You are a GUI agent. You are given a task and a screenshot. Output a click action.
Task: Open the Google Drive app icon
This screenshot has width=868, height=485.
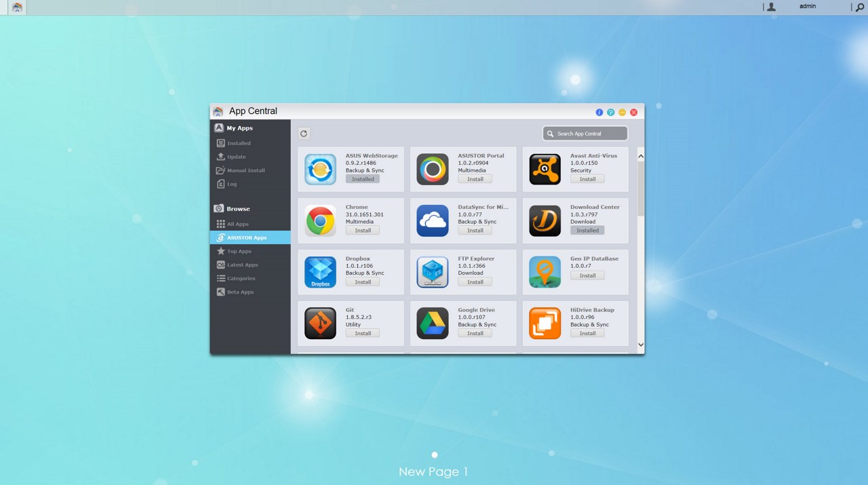(433, 324)
